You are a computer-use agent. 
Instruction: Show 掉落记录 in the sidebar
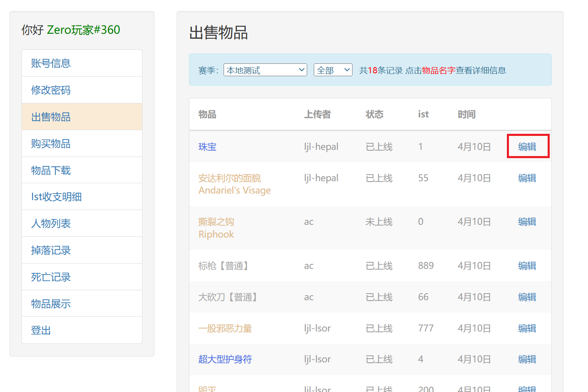pyautogui.click(x=51, y=250)
